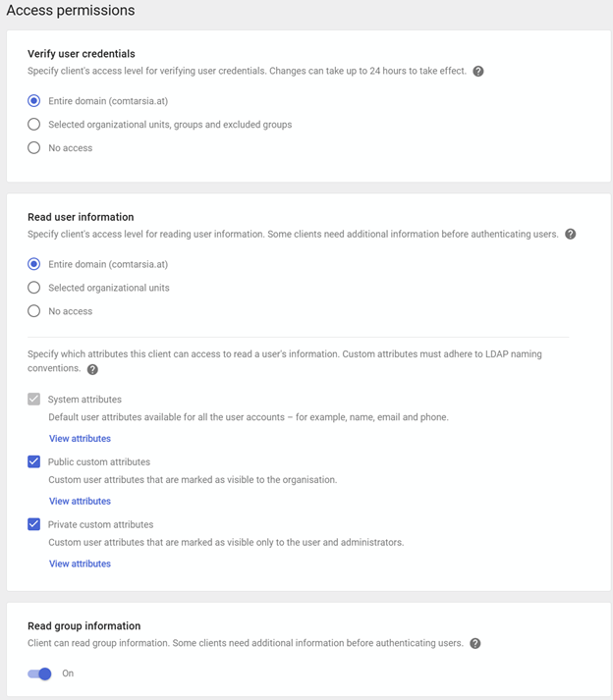The height and width of the screenshot is (700, 613).
Task: Click help icon beside Read user information description
Action: 571,235
